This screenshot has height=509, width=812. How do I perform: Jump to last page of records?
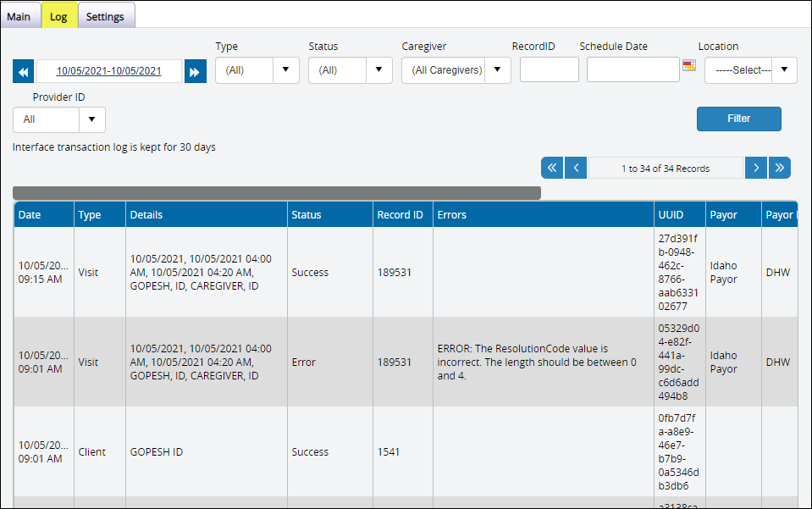[780, 168]
